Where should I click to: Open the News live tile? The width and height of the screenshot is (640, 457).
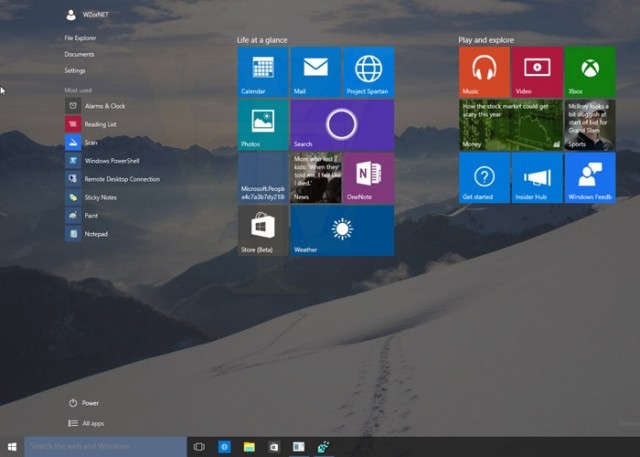(x=316, y=177)
